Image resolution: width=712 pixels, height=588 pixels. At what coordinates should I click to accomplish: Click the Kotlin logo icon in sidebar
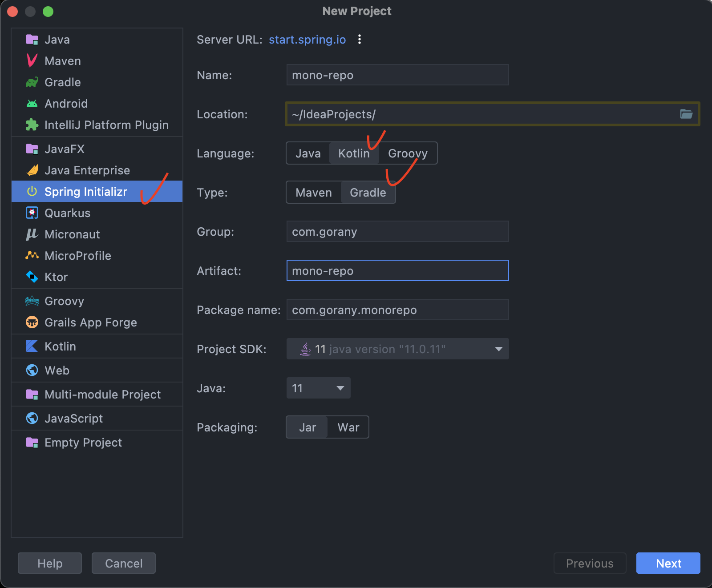click(32, 346)
